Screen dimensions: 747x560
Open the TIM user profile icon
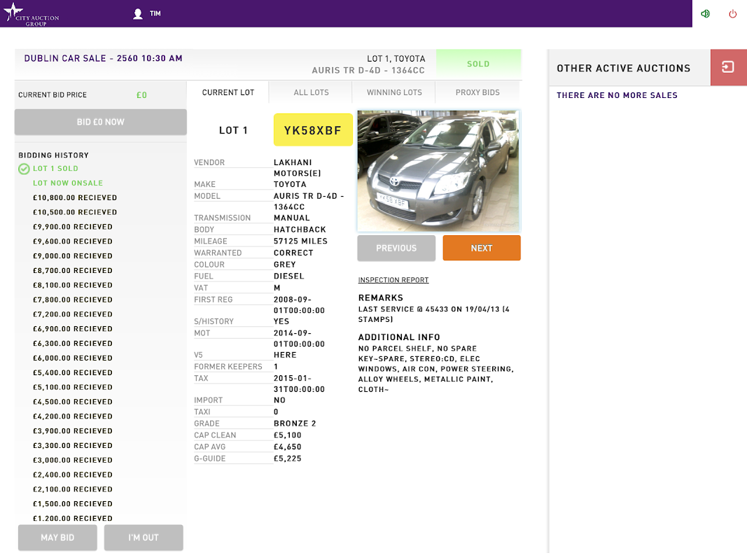138,14
